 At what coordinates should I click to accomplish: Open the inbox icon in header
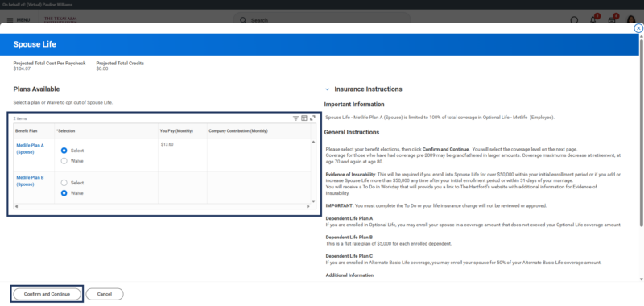point(612,19)
